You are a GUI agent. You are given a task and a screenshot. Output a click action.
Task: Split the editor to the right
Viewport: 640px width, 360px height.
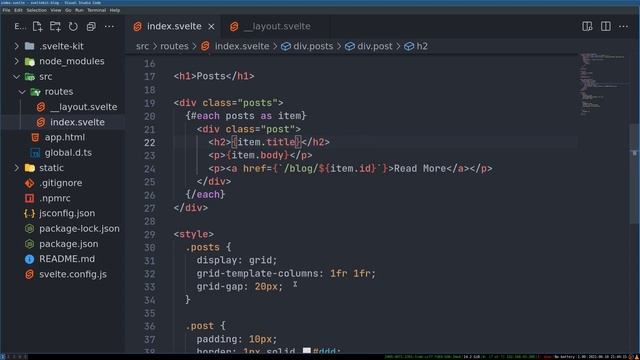pyautogui.click(x=606, y=27)
